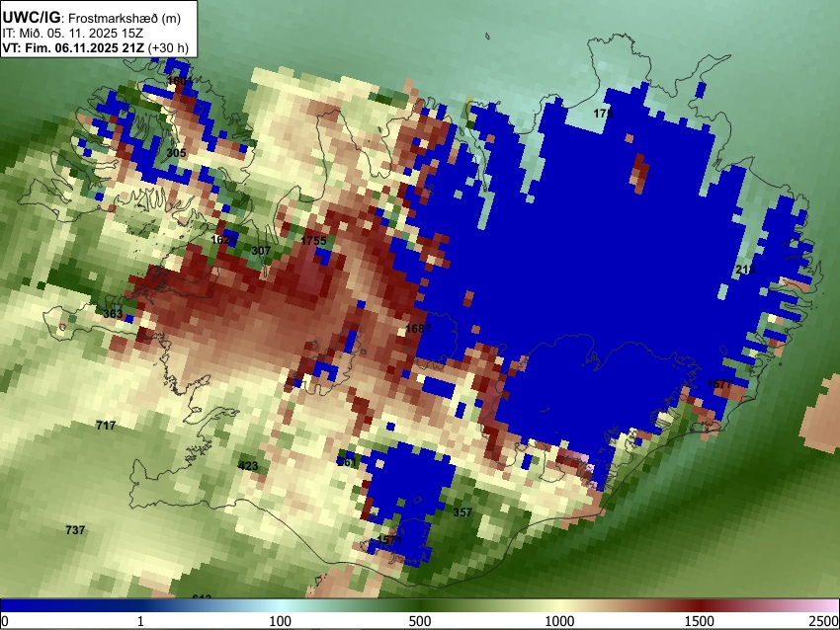Click the map value label 1625
This screenshot has width=840, height=630.
(224, 240)
